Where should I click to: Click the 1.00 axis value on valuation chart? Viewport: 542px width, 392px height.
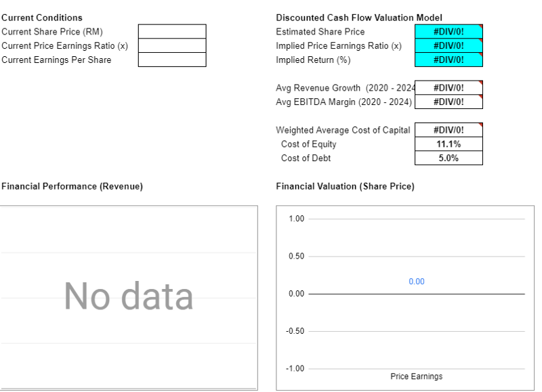(x=296, y=219)
